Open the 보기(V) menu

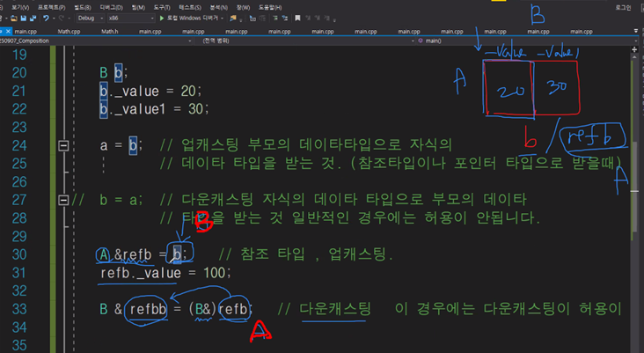pos(20,7)
